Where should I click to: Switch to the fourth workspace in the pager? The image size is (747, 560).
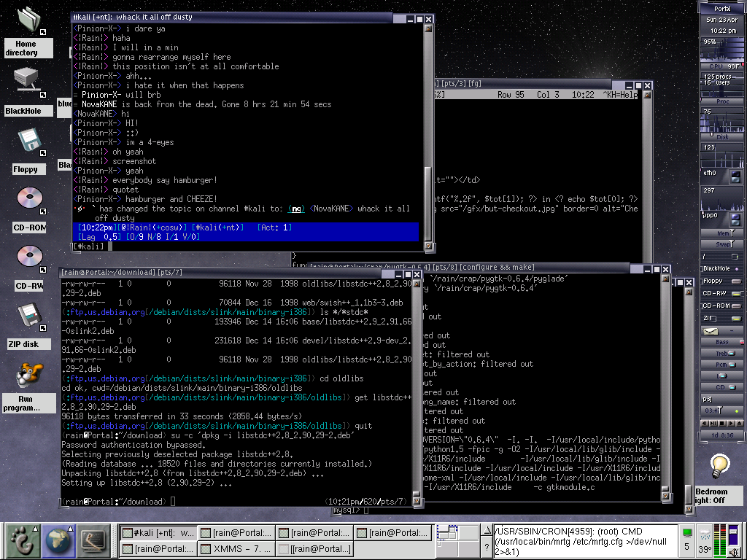[468, 548]
